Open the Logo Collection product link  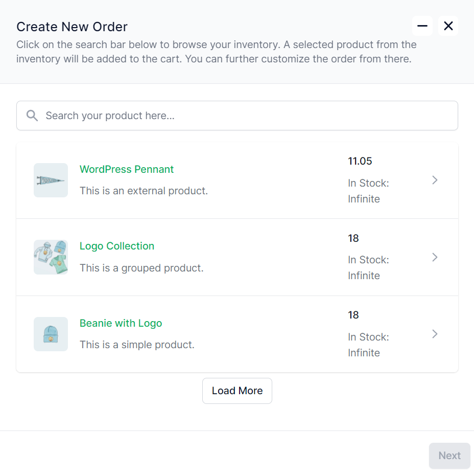(x=117, y=246)
